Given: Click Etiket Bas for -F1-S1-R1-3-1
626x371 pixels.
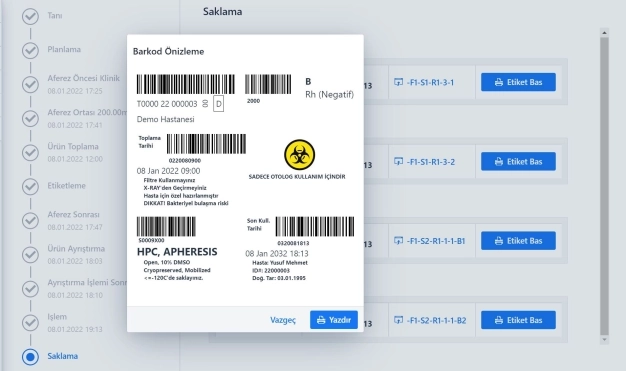Looking at the screenshot, I should click(518, 82).
